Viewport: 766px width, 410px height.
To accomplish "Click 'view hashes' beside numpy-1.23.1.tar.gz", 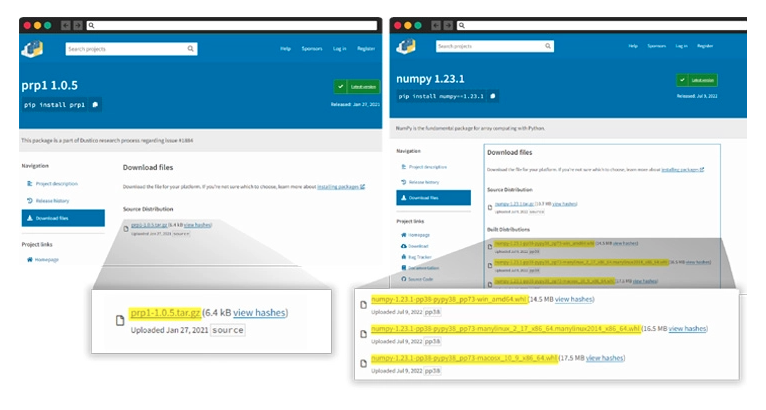I will point(564,204).
